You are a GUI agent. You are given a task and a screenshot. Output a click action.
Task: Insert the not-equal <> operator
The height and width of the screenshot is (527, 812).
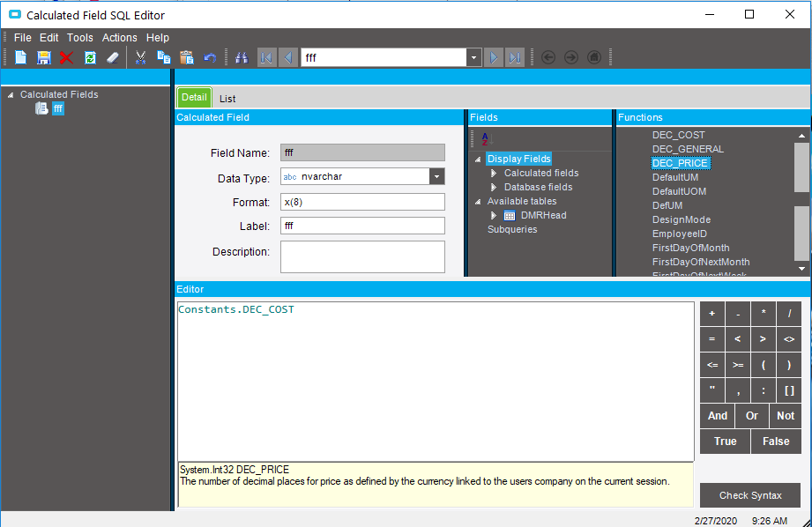pos(789,339)
